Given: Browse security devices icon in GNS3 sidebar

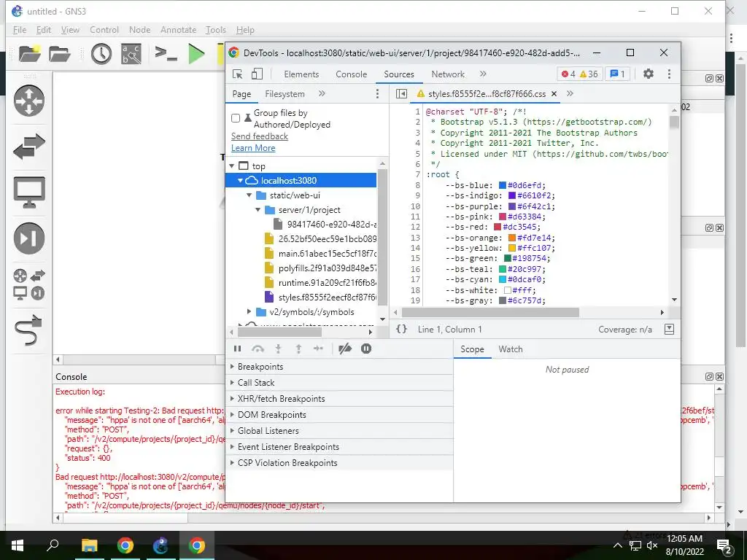Looking at the screenshot, I should tap(29, 238).
